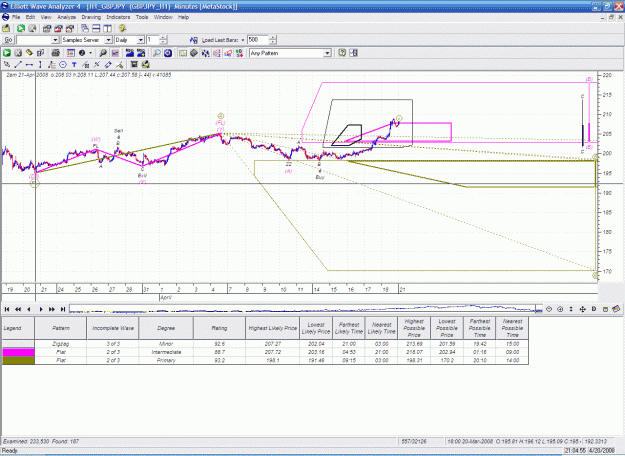The width and height of the screenshot is (625, 456).
Task: Click the AB symbol icon beside Load Last Bars
Action: click(x=194, y=40)
